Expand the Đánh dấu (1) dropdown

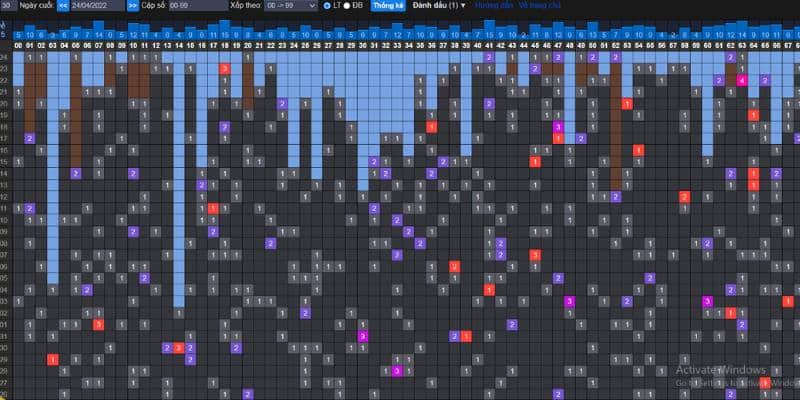tap(442, 5)
